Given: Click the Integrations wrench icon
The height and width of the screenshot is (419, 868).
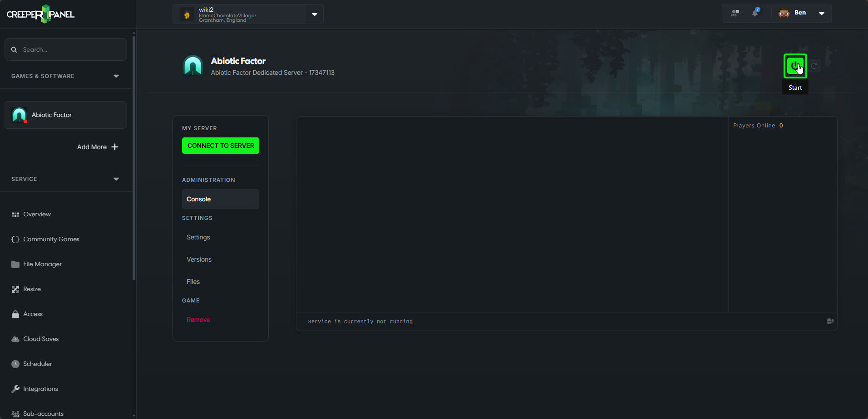Looking at the screenshot, I should point(15,389).
